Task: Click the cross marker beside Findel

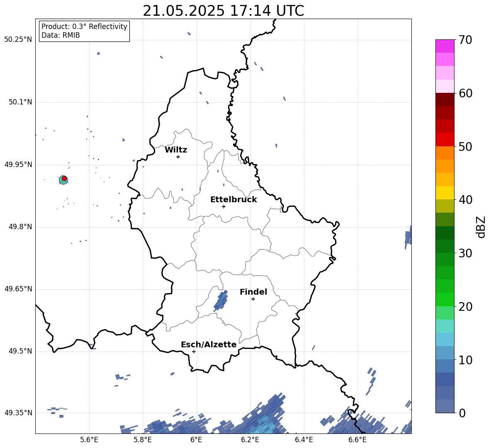Action: pyautogui.click(x=253, y=299)
